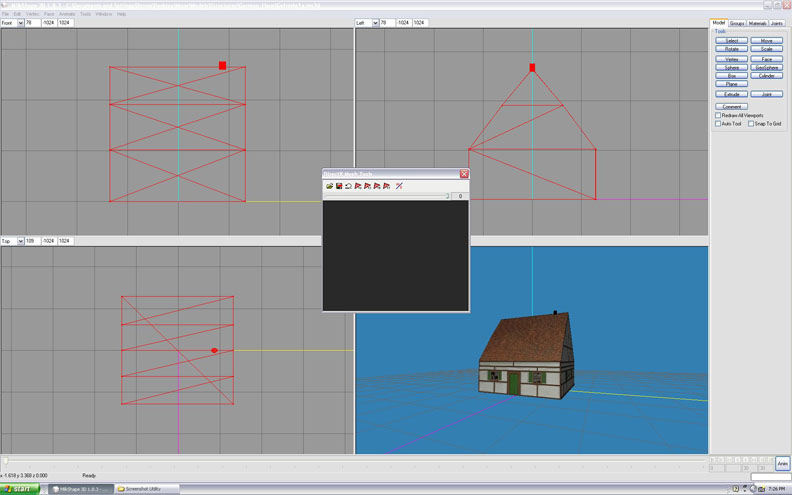
Task: Open the Windows Start menu
Action: pos(20,489)
